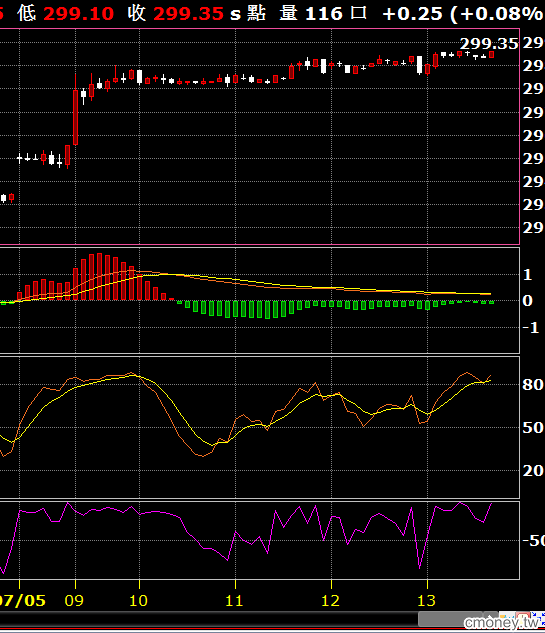Click the red-bordered icon in bottom toolbar
545x633 pixels.
coord(523,618)
